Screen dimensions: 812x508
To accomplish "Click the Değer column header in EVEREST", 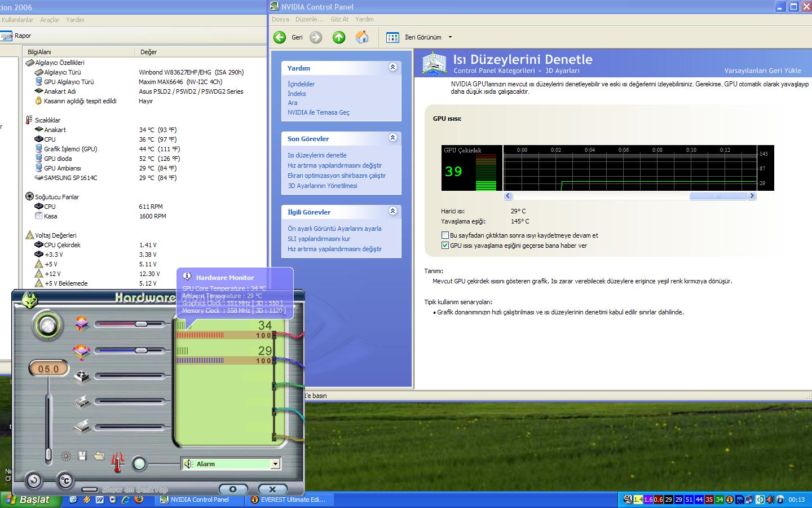I will click(x=201, y=52).
